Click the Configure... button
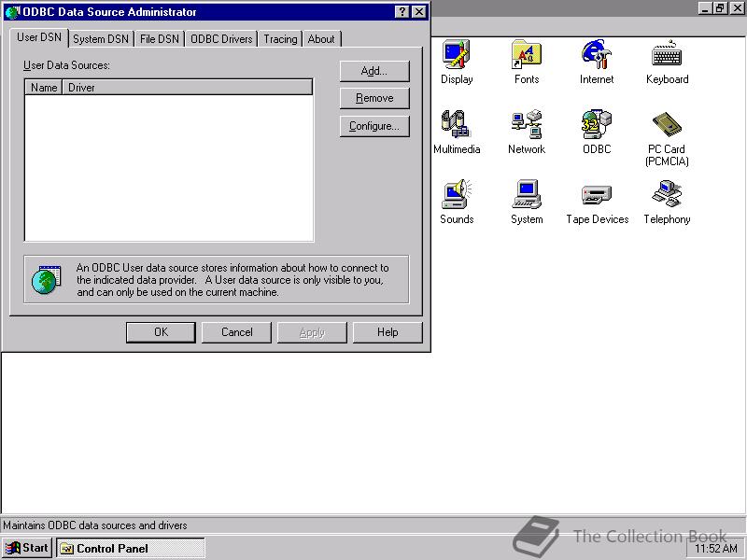 coord(374,126)
